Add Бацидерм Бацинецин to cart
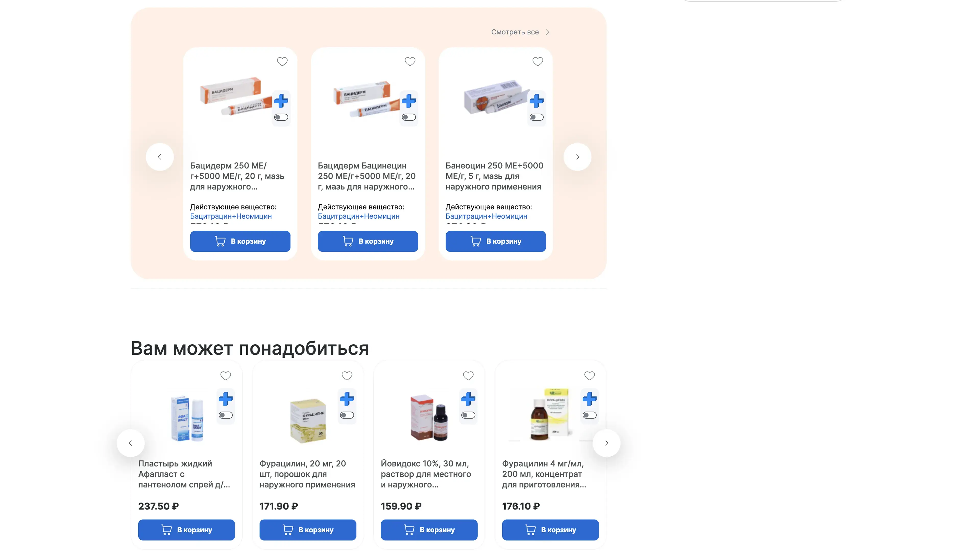The height and width of the screenshot is (551, 980). (368, 241)
